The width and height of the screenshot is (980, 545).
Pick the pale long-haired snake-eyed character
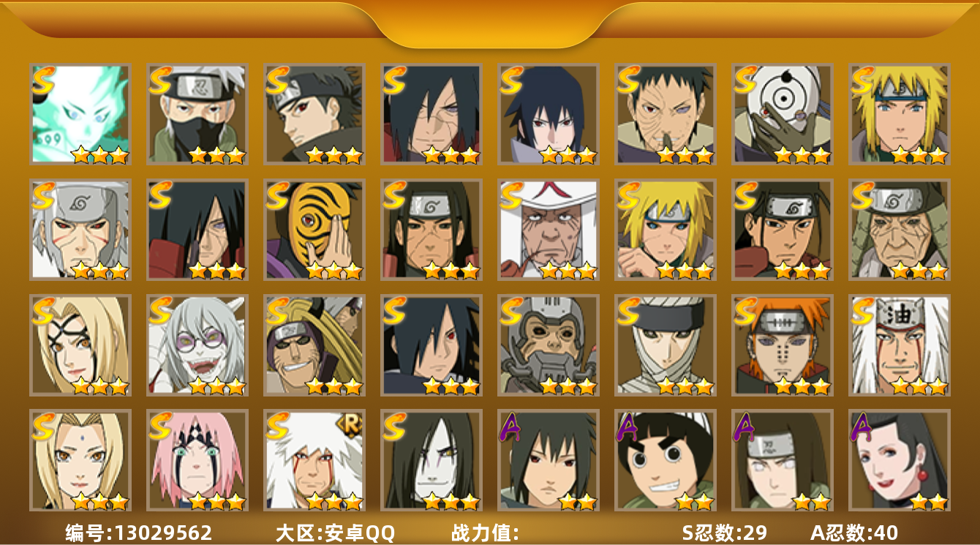coord(431,460)
